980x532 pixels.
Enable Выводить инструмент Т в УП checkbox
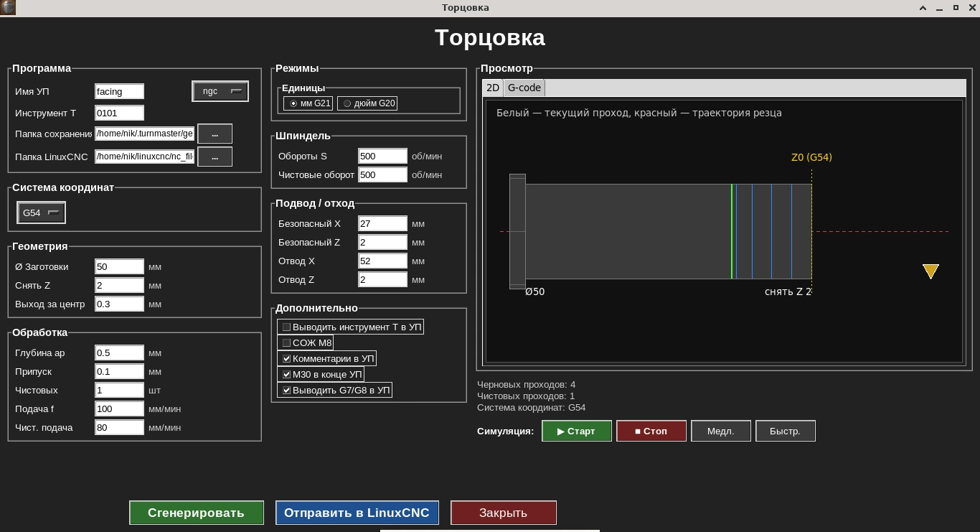click(x=351, y=327)
